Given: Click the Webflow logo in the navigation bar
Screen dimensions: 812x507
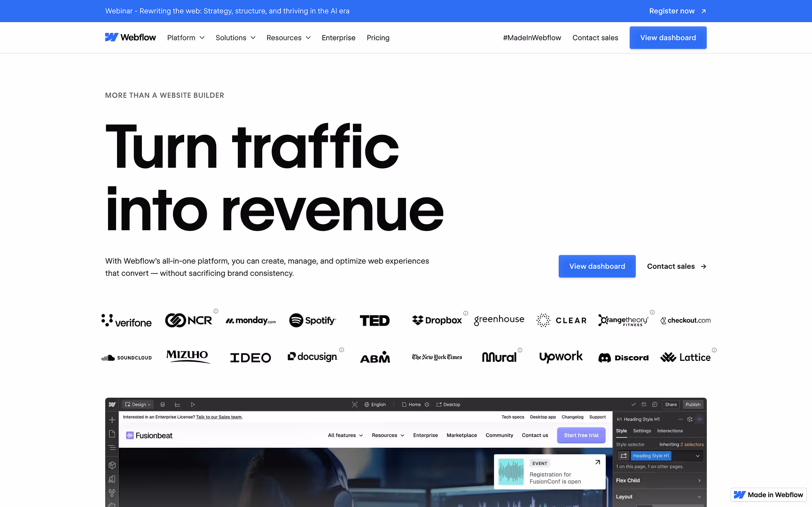Looking at the screenshot, I should point(130,38).
